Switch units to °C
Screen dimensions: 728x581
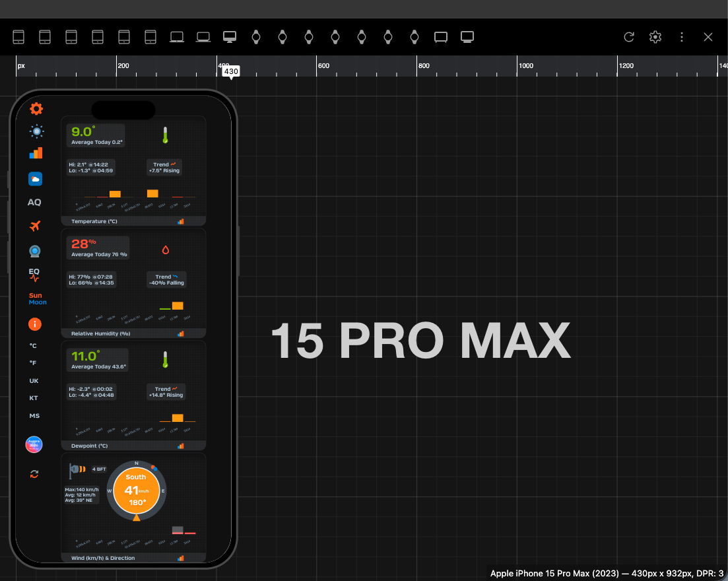pos(33,345)
